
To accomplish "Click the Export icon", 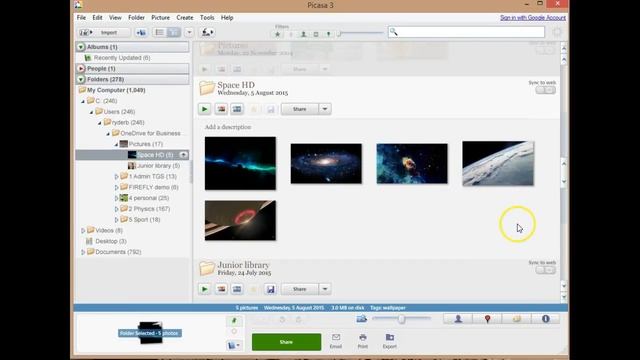I will point(390,341).
